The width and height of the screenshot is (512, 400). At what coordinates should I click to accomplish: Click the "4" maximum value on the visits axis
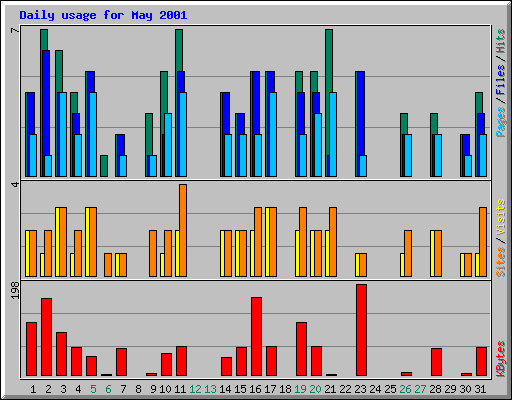[15, 184]
